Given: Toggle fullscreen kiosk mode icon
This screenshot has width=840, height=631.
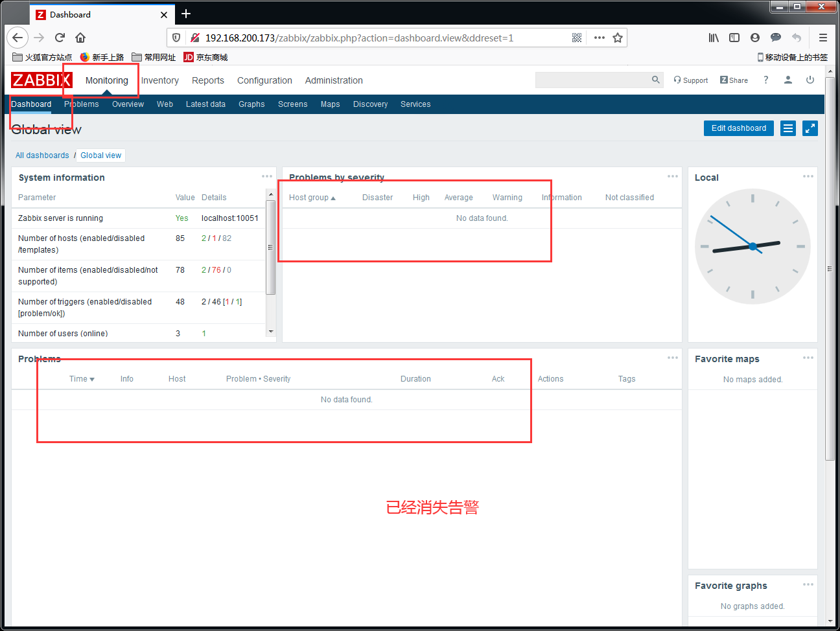Looking at the screenshot, I should pyautogui.click(x=810, y=128).
